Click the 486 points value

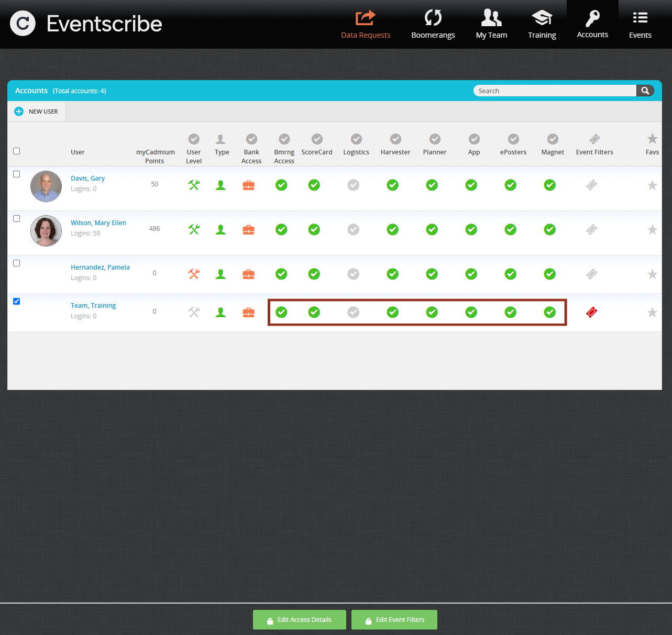[155, 229]
